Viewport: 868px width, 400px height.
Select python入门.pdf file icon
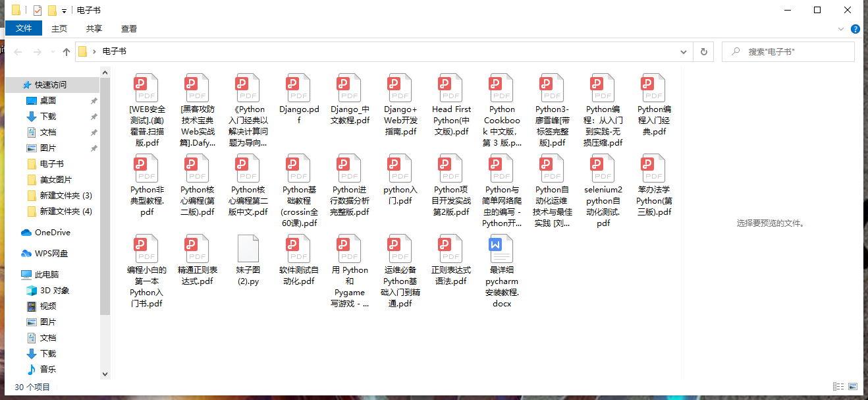(x=400, y=168)
